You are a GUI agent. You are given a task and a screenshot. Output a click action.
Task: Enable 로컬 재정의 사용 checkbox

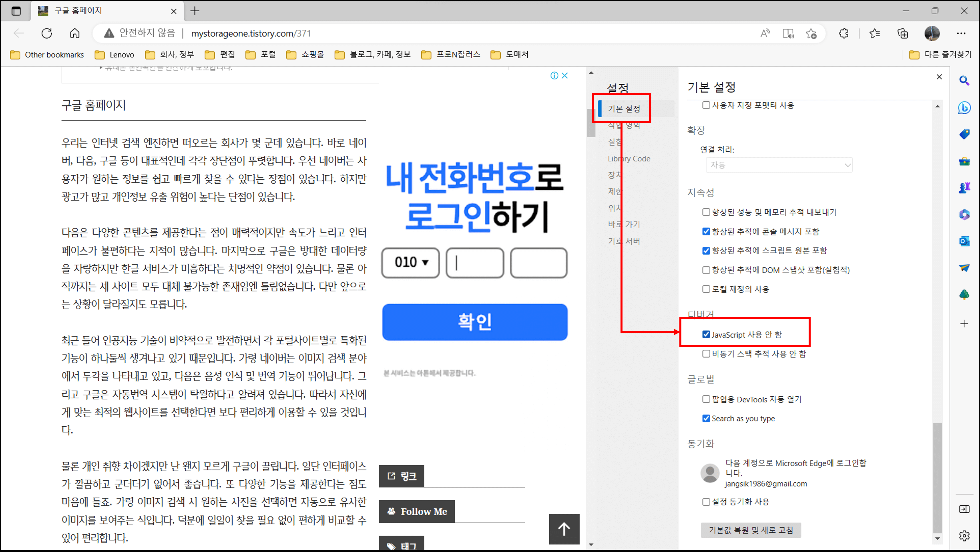(x=706, y=289)
